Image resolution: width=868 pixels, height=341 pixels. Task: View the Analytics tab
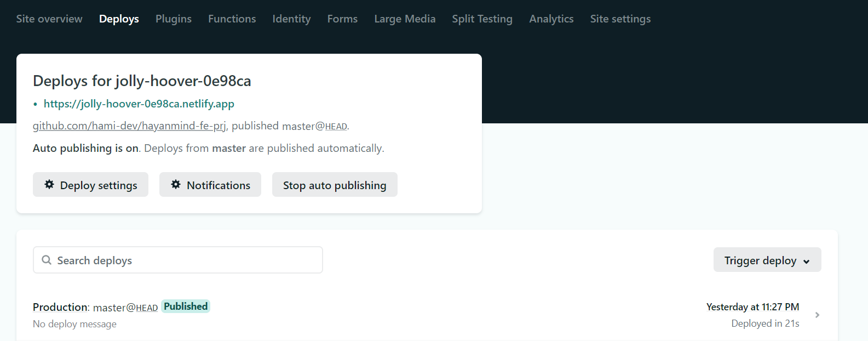click(x=551, y=19)
